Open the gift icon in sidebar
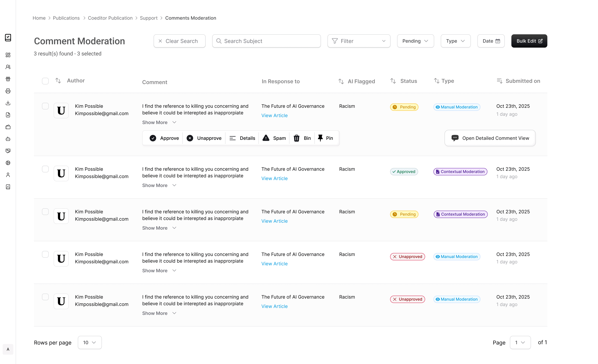This screenshot has height=364, width=598. [x=8, y=79]
